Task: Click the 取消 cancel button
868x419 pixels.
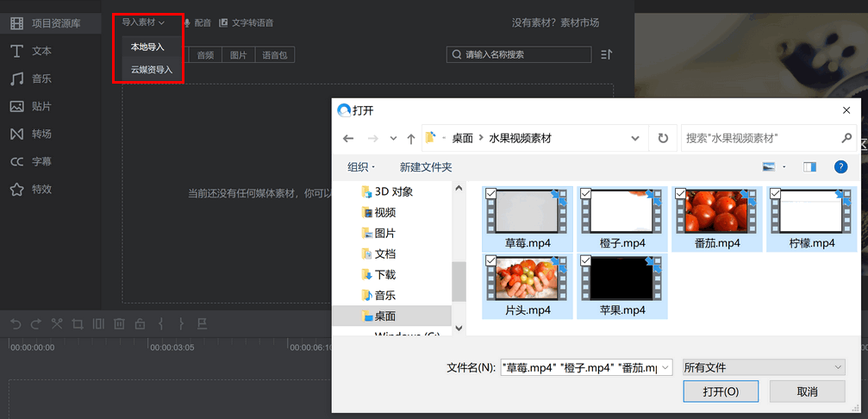Action: (x=807, y=391)
